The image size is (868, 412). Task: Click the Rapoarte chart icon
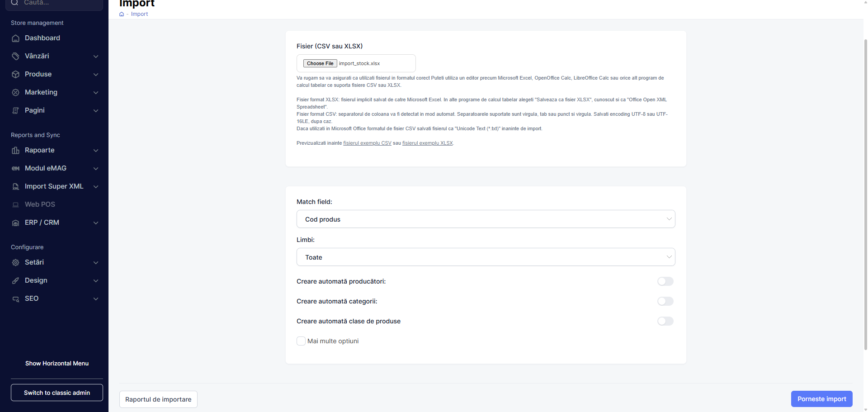click(15, 151)
